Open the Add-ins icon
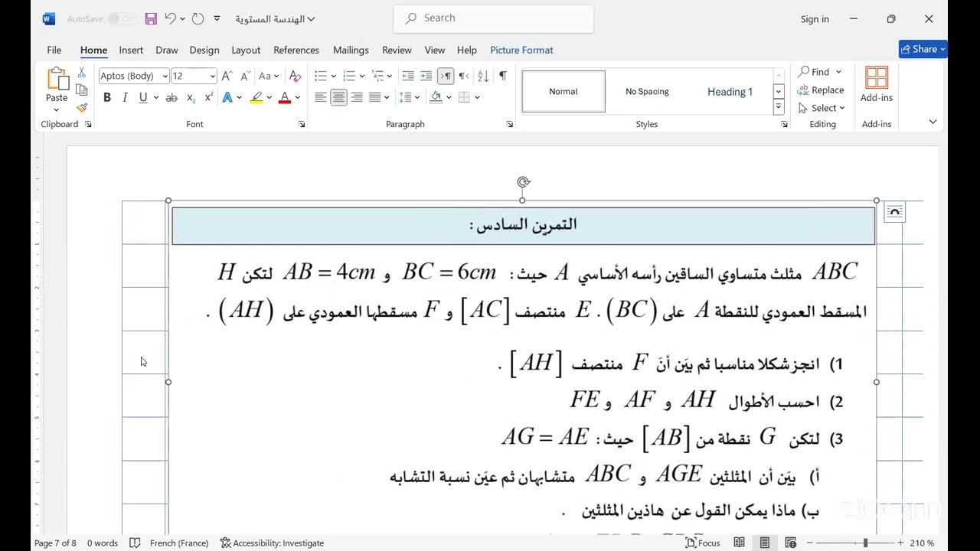Screen dimensions: 980x551 pyautogui.click(x=877, y=84)
